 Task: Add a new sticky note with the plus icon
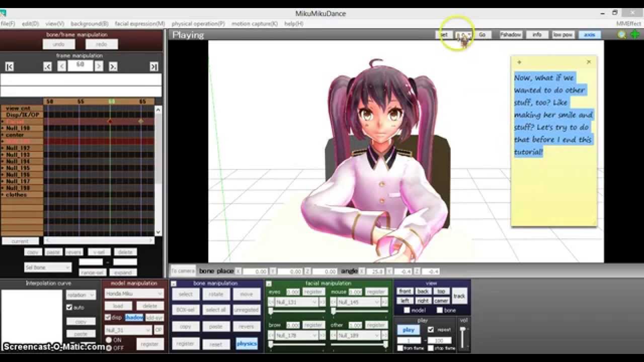click(x=519, y=62)
